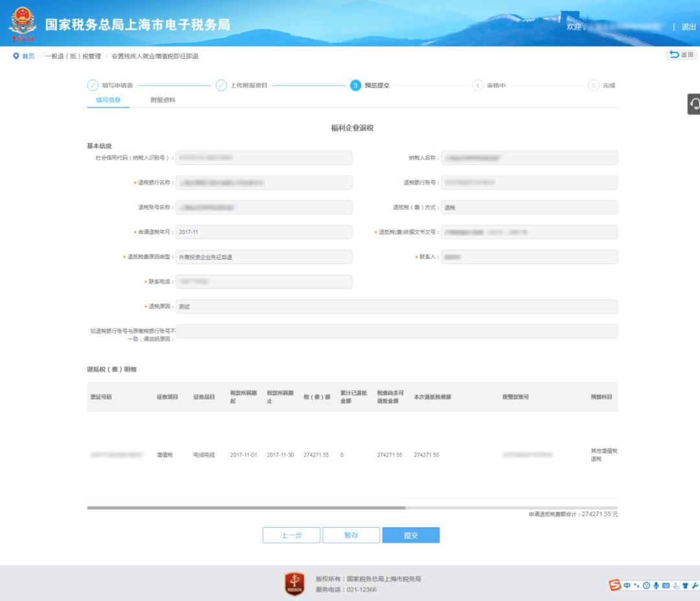700x601 pixels.
Task: Open the IME emoji smiley panel
Action: click(x=647, y=585)
